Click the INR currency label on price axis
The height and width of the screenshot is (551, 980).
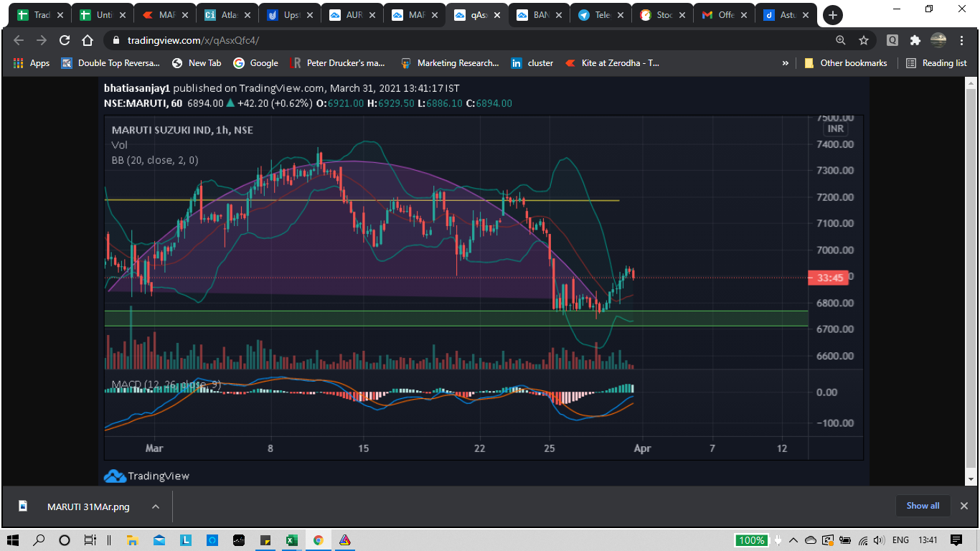835,129
